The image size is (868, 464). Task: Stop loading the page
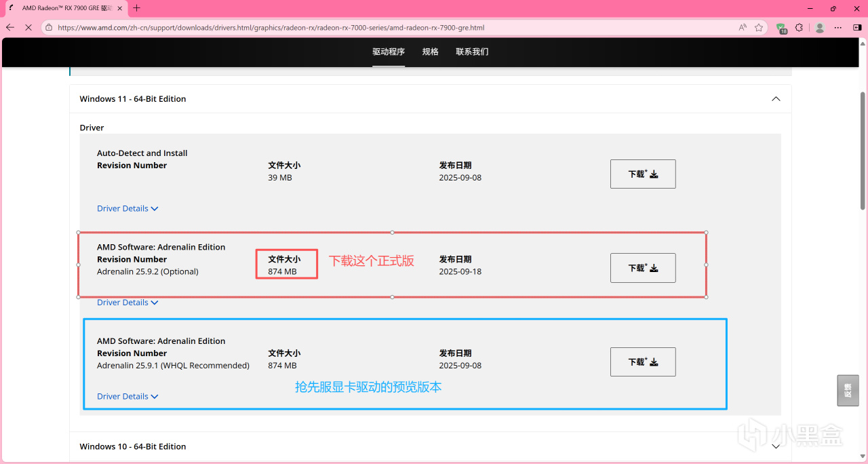coord(28,28)
